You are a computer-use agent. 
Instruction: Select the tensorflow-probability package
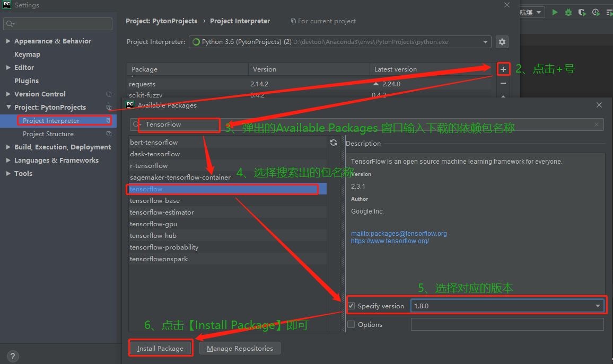pyautogui.click(x=227, y=247)
